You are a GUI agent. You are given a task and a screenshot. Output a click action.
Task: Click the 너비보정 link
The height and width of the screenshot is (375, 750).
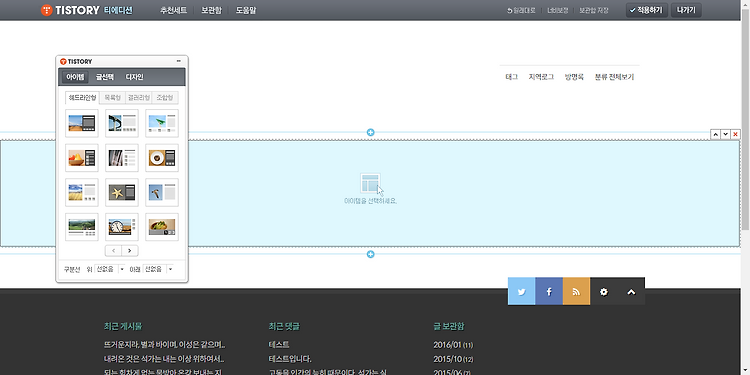pos(558,10)
